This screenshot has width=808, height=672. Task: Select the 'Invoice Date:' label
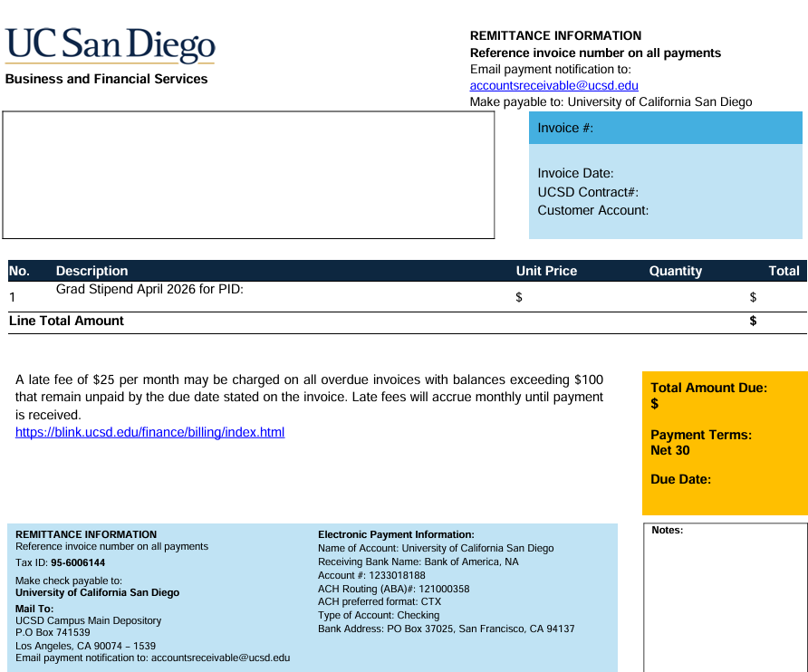point(575,173)
